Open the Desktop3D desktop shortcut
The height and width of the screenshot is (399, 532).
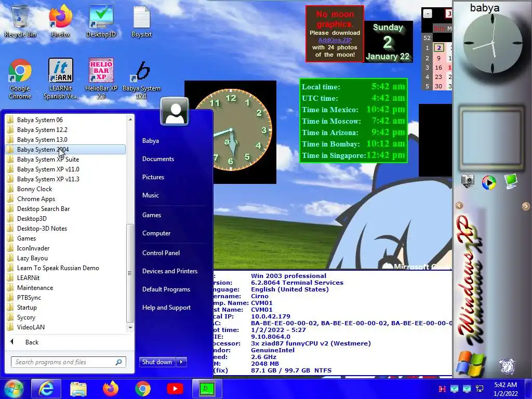coord(101,21)
